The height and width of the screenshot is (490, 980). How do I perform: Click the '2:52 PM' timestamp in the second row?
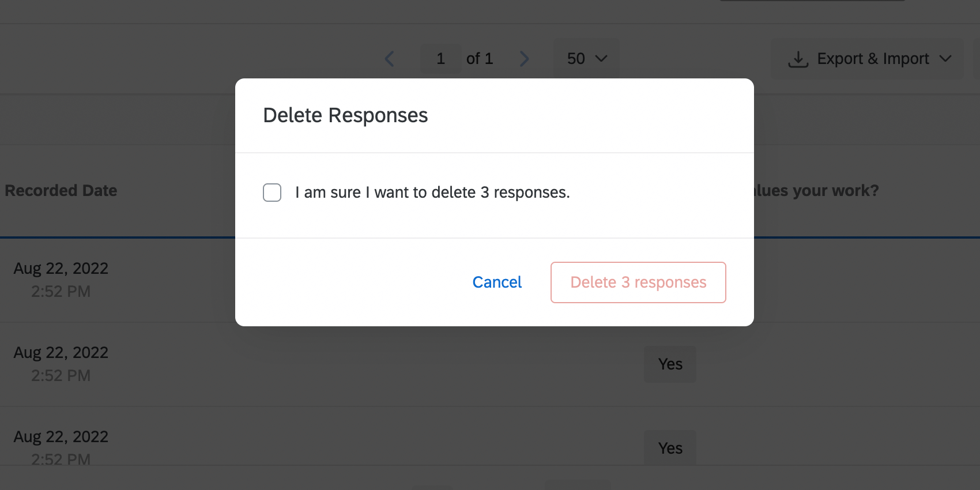tap(61, 375)
